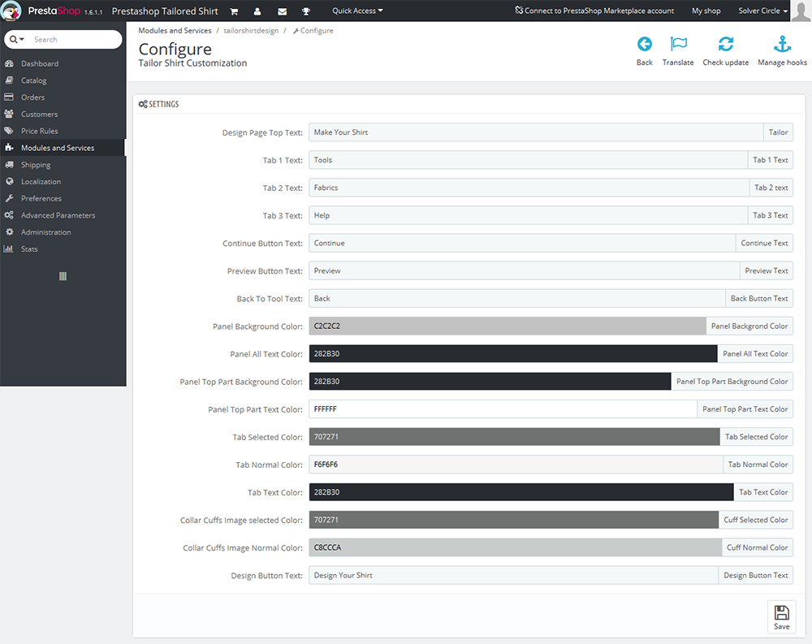This screenshot has width=812, height=644.
Task: Click the My shop link
Action: [706, 11]
